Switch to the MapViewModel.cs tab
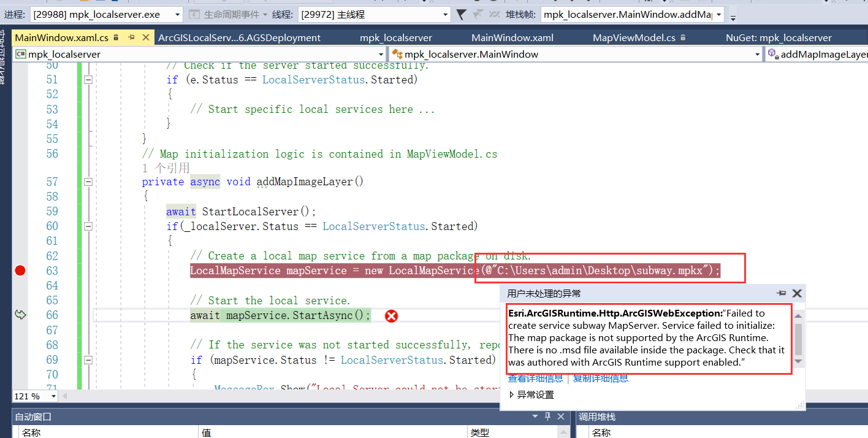Viewport: 868px width, 438px height. (x=633, y=37)
